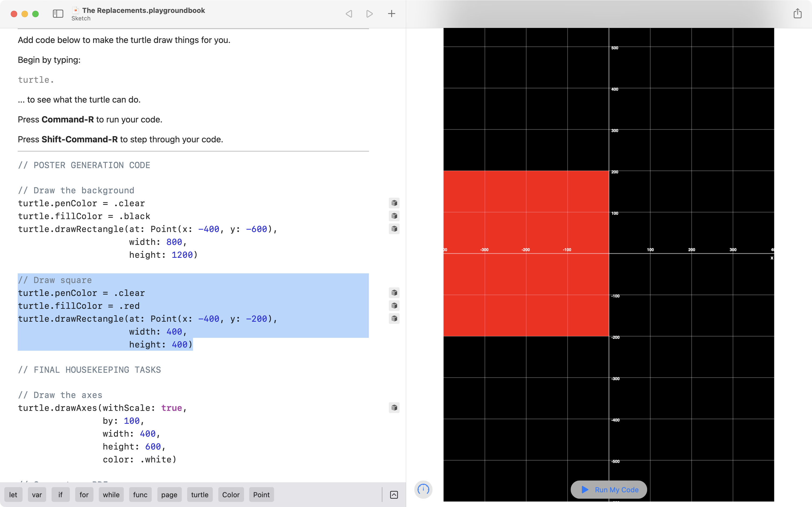Click the viewer cube beside turtle.fillColor = .black
This screenshot has width=812, height=507.
pyautogui.click(x=394, y=216)
